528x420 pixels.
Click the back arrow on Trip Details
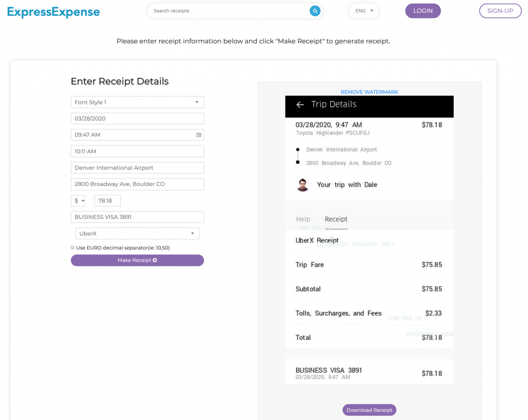click(300, 104)
